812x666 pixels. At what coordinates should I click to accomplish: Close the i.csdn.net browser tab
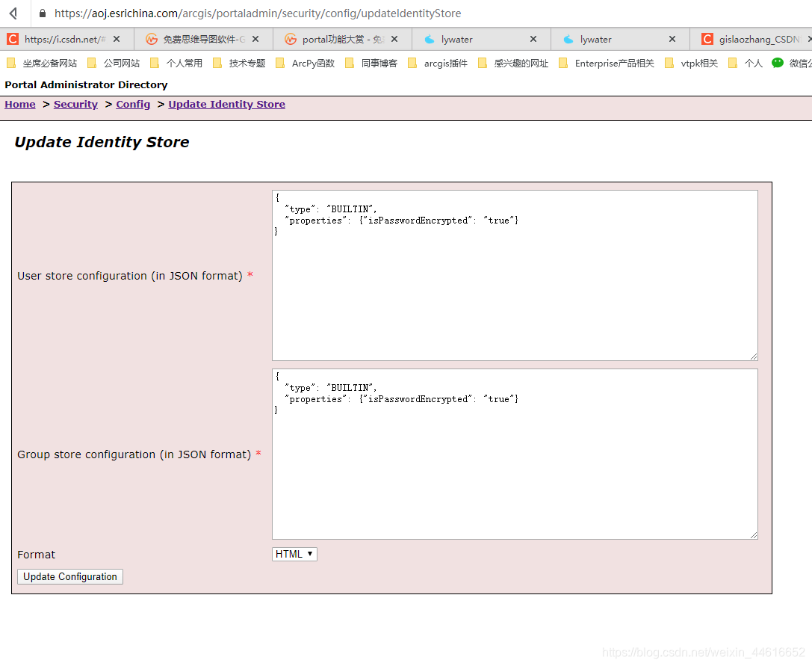tap(117, 39)
